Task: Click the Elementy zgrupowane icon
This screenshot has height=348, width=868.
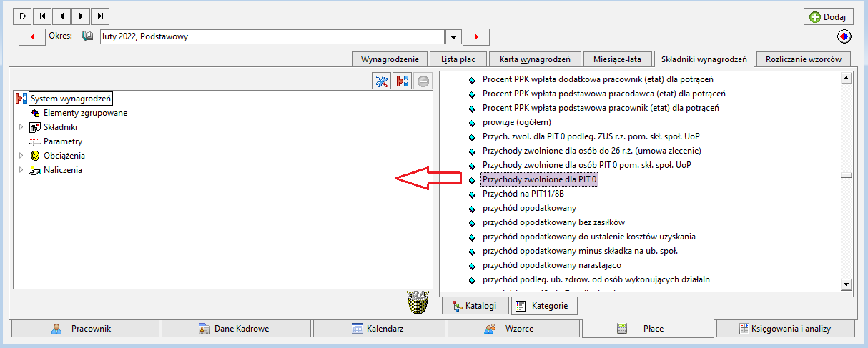Action: point(34,113)
